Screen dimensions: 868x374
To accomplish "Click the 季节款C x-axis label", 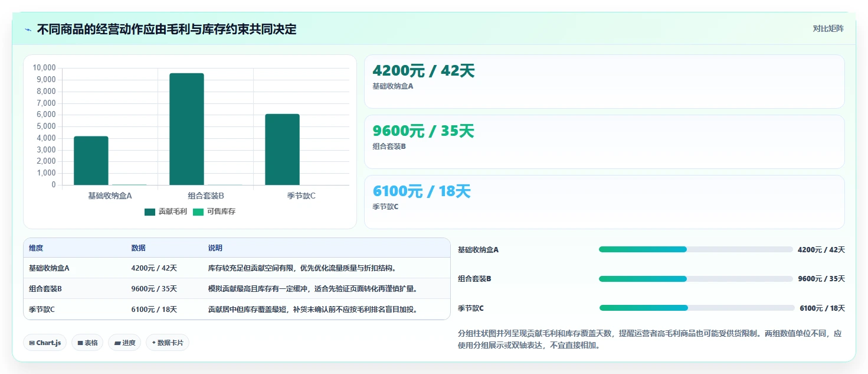I will 301,196.
